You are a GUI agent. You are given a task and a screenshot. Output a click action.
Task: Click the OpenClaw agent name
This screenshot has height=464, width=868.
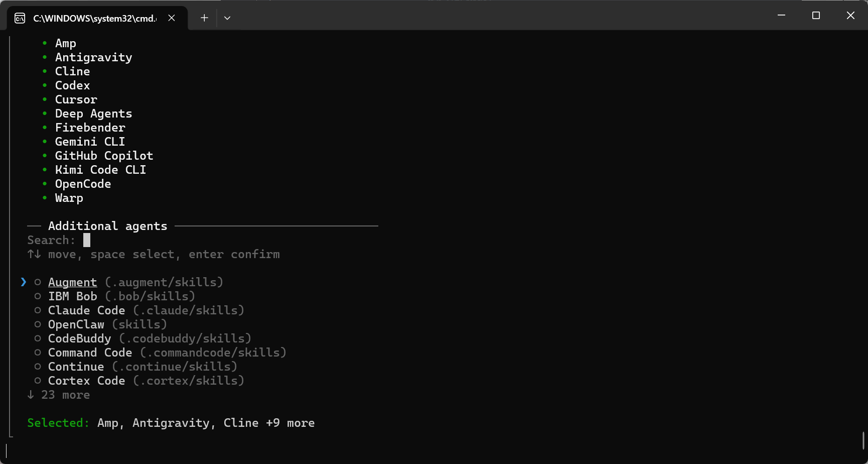[x=76, y=324]
